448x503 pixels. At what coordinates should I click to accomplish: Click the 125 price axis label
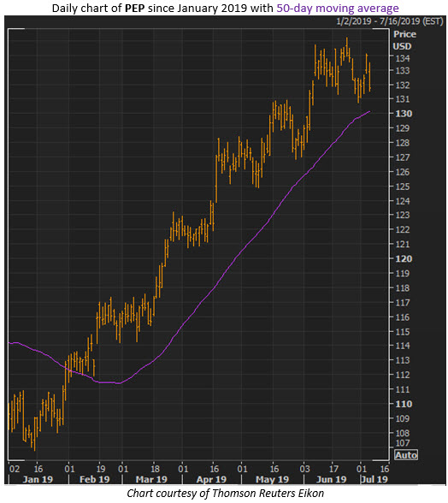click(403, 186)
